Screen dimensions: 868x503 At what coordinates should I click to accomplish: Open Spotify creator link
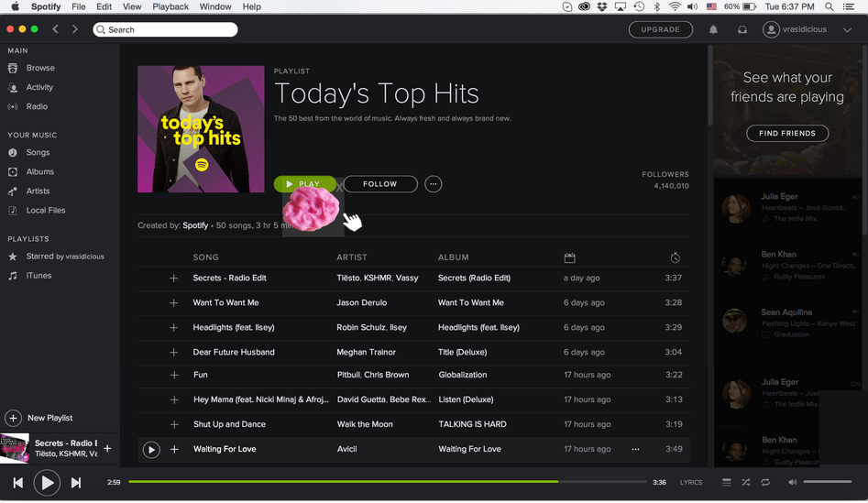point(195,225)
